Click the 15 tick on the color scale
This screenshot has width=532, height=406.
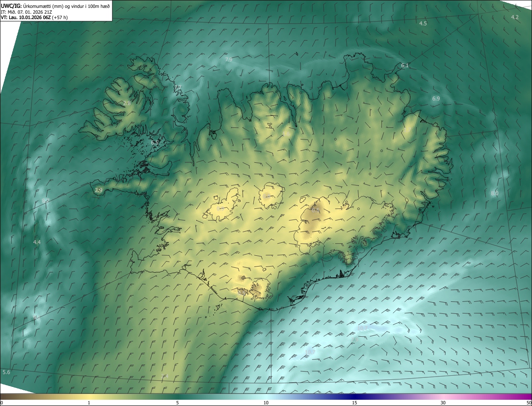(355, 403)
